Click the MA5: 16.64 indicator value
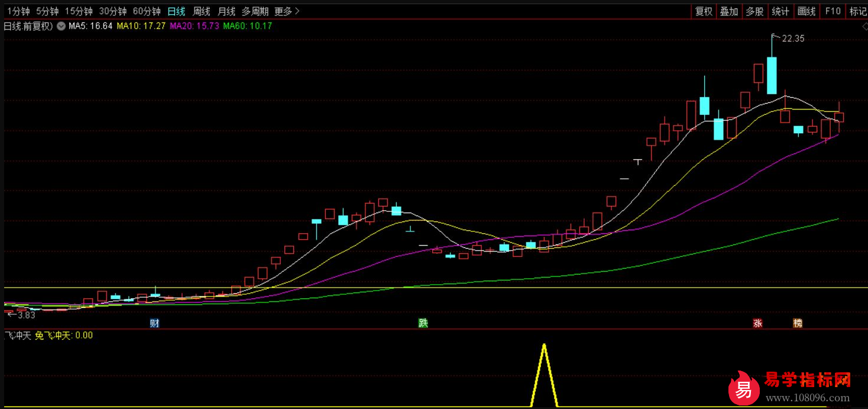Image resolution: width=868 pixels, height=409 pixels. pyautogui.click(x=90, y=26)
